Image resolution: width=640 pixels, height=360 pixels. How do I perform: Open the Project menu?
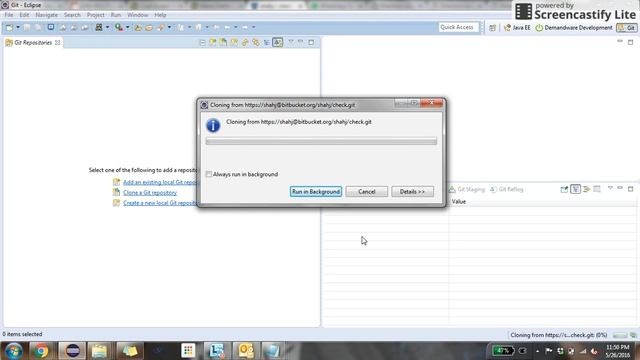point(96,15)
